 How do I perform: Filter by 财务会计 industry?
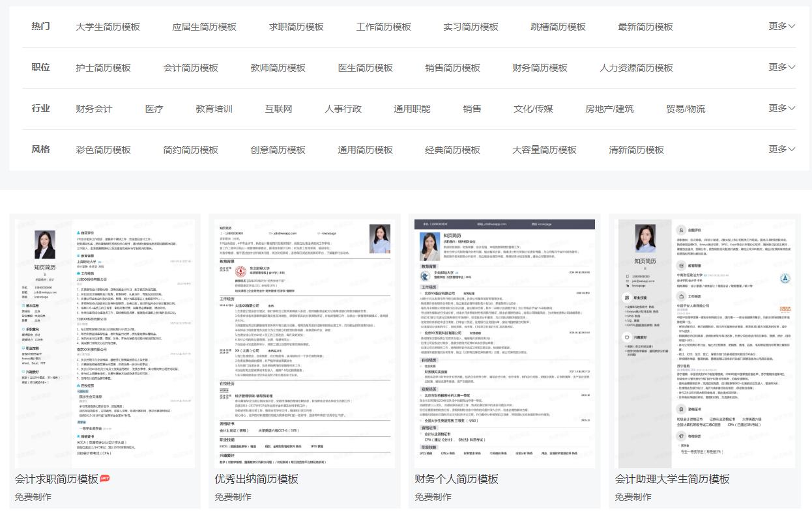point(94,109)
